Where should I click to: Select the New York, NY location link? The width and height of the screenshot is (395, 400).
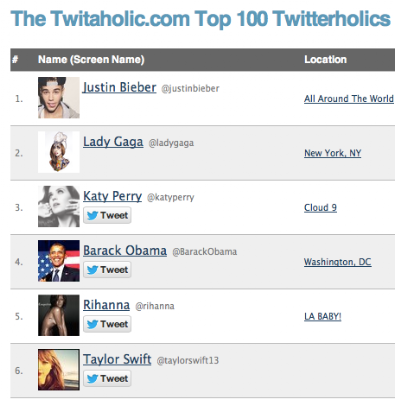click(333, 153)
